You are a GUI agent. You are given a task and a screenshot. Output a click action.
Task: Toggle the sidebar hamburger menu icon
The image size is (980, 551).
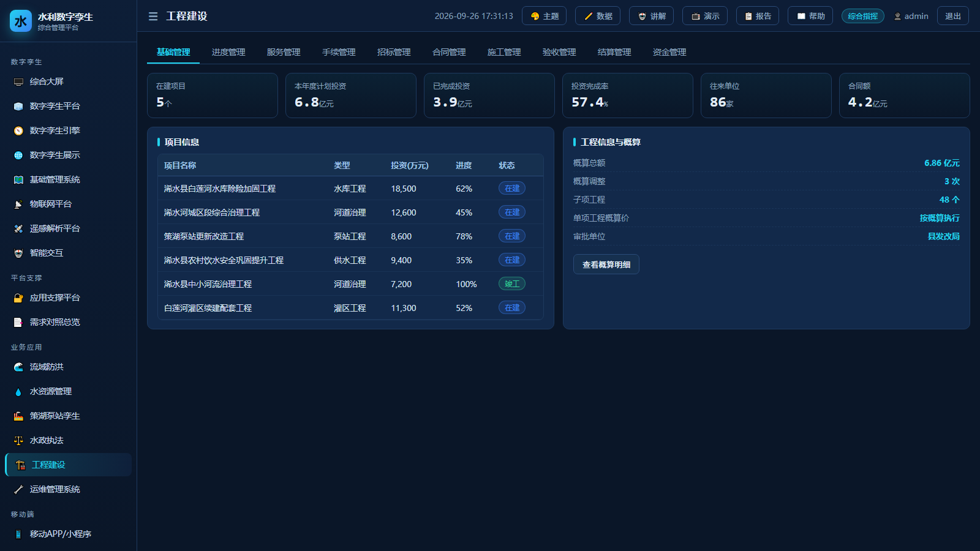[153, 17]
